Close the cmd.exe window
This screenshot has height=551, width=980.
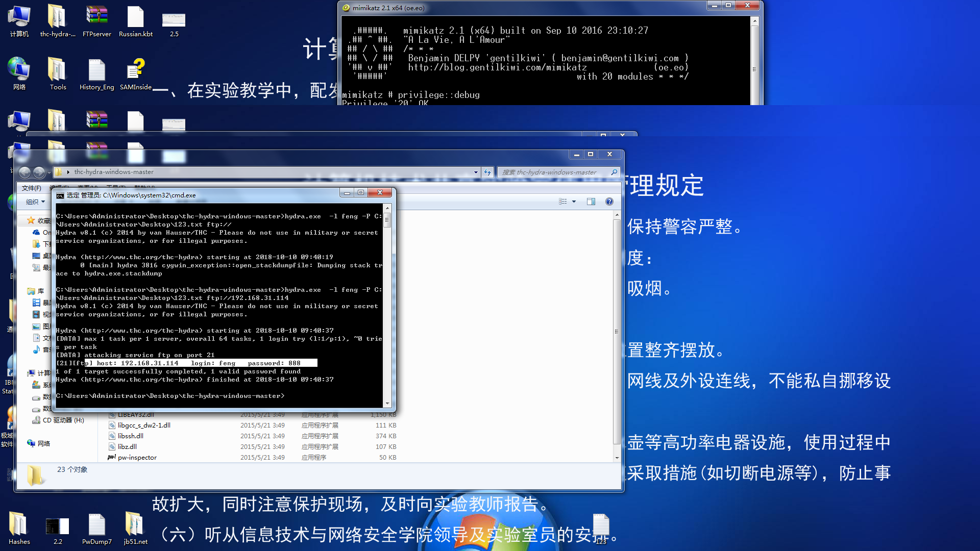(x=380, y=193)
